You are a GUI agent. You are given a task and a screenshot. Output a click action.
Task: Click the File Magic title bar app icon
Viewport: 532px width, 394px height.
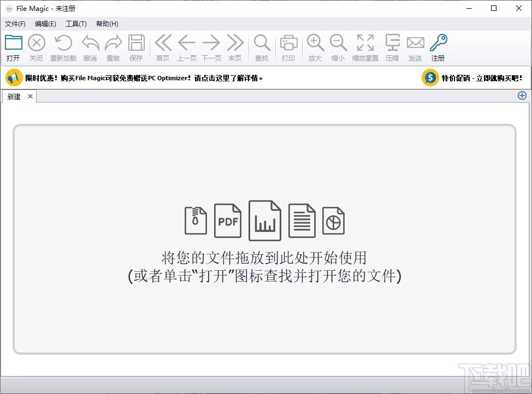[9, 9]
